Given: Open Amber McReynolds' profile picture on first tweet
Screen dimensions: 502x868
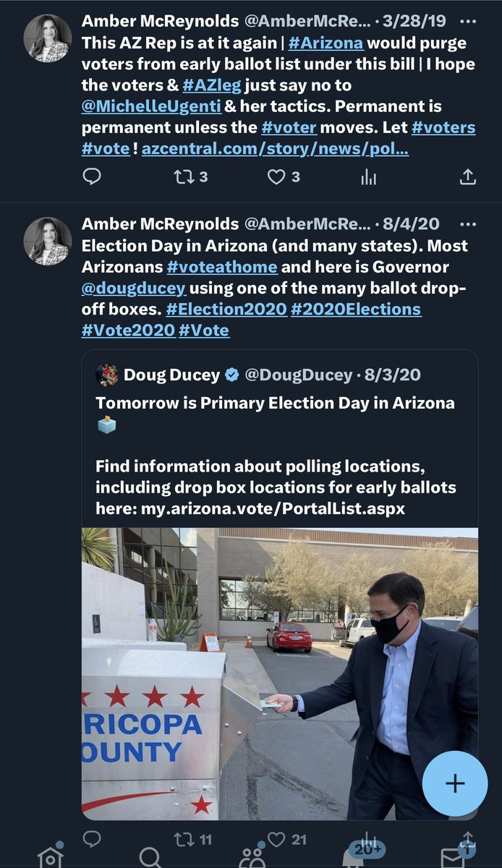Looking at the screenshot, I should tap(48, 38).
